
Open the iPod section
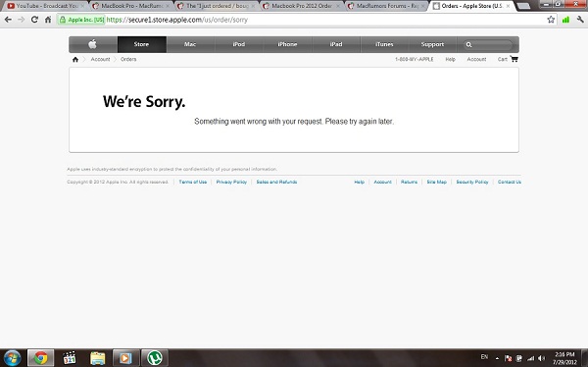coord(239,44)
